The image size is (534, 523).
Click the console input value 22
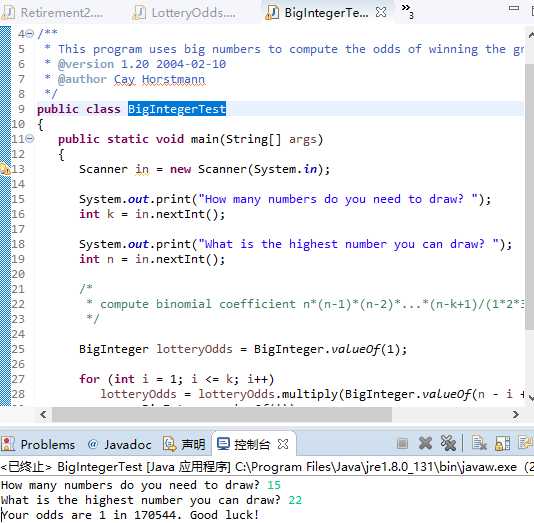[295, 500]
